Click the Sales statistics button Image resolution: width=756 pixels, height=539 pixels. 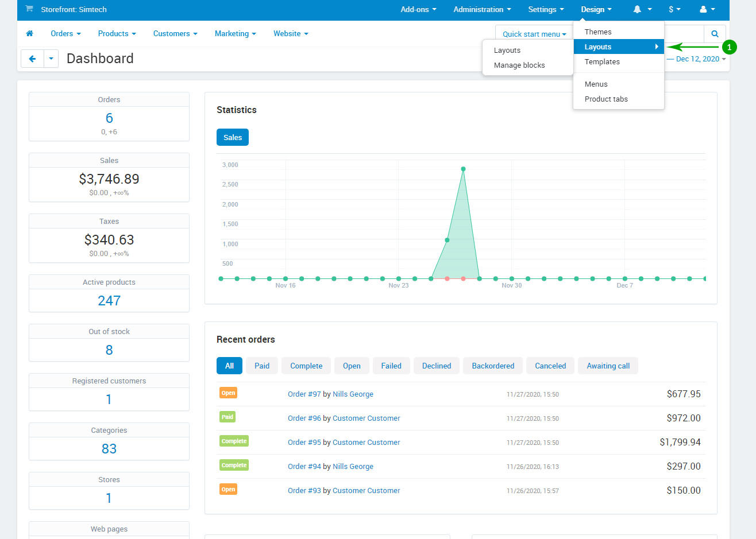[x=233, y=138]
